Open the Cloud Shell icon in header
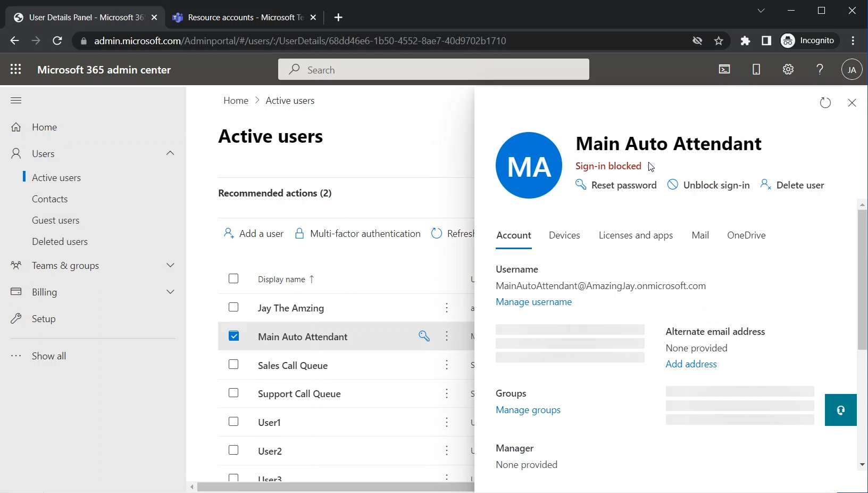This screenshot has height=493, width=868. coord(724,69)
